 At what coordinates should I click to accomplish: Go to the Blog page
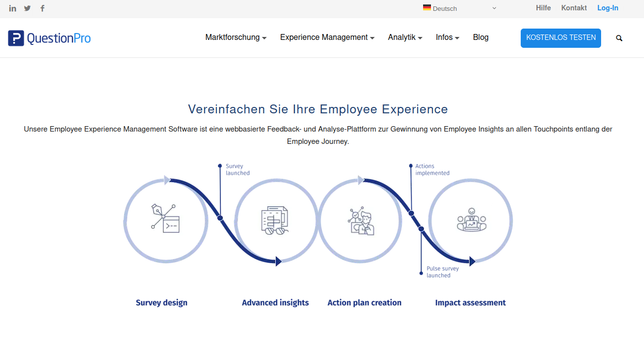tap(480, 37)
